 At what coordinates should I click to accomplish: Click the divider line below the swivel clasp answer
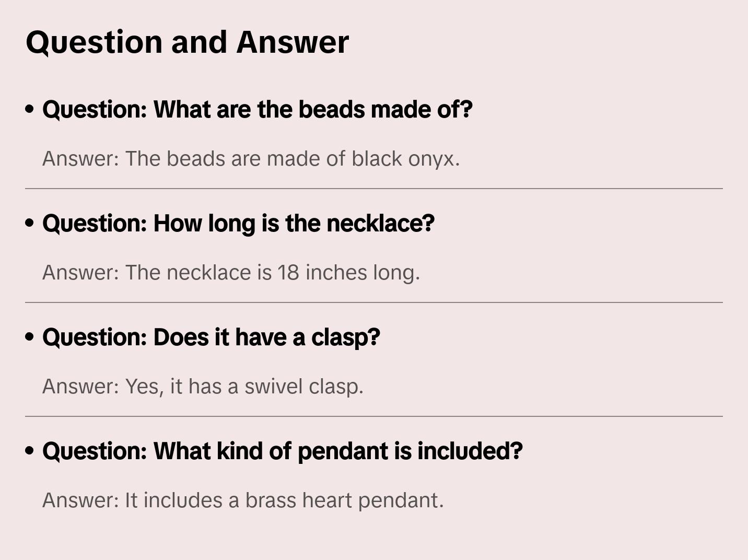374,416
